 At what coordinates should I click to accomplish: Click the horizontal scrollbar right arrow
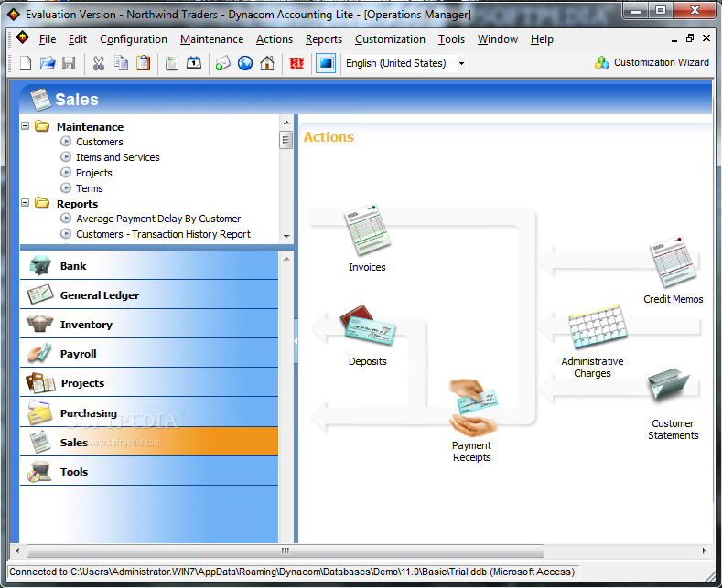tap(704, 551)
